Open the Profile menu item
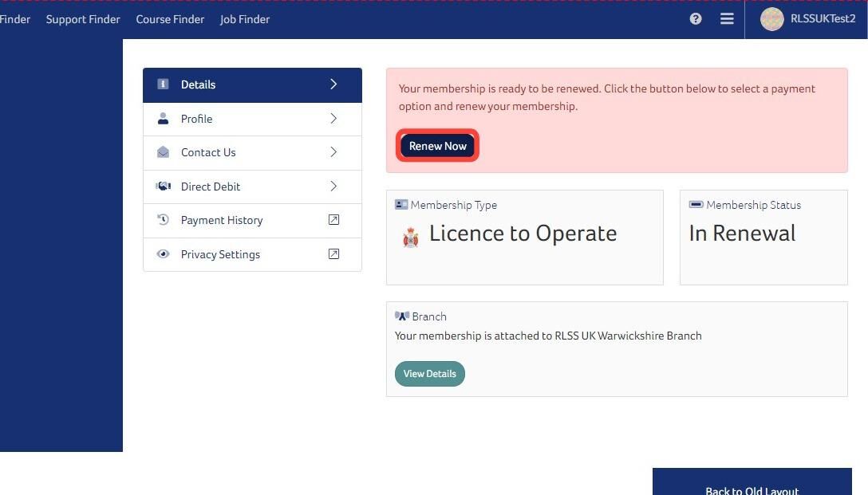The width and height of the screenshot is (868, 495). [x=252, y=119]
